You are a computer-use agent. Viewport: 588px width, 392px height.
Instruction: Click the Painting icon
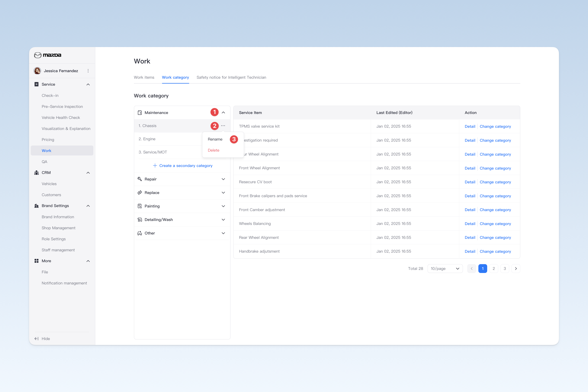coord(140,206)
